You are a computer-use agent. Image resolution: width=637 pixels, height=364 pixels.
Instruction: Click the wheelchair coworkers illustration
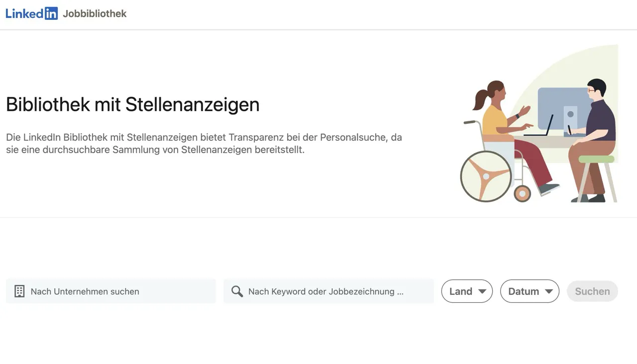pos(539,123)
